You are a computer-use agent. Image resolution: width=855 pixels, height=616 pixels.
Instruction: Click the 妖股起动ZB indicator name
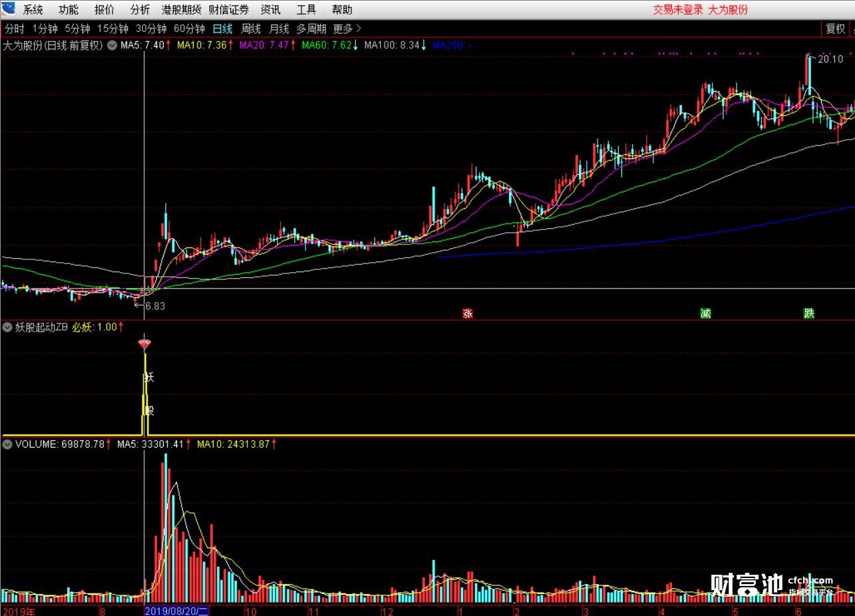pyautogui.click(x=41, y=327)
